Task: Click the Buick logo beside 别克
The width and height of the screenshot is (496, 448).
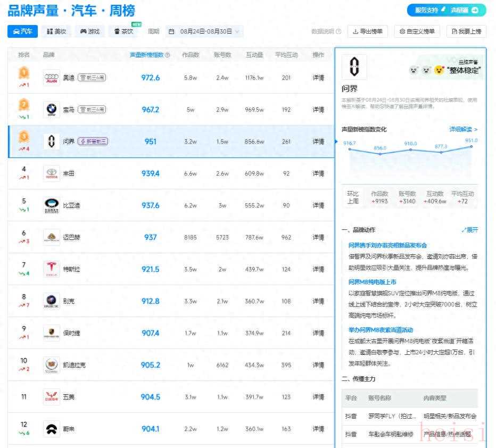Action: click(52, 301)
